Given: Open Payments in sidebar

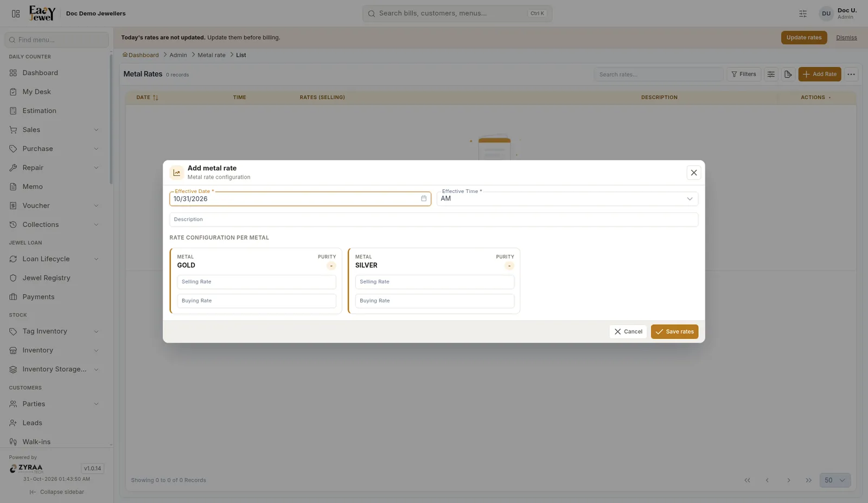Looking at the screenshot, I should coord(55,297).
